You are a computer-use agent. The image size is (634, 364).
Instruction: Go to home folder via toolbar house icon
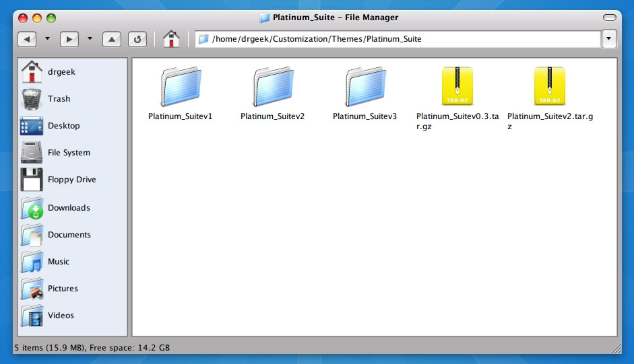171,39
